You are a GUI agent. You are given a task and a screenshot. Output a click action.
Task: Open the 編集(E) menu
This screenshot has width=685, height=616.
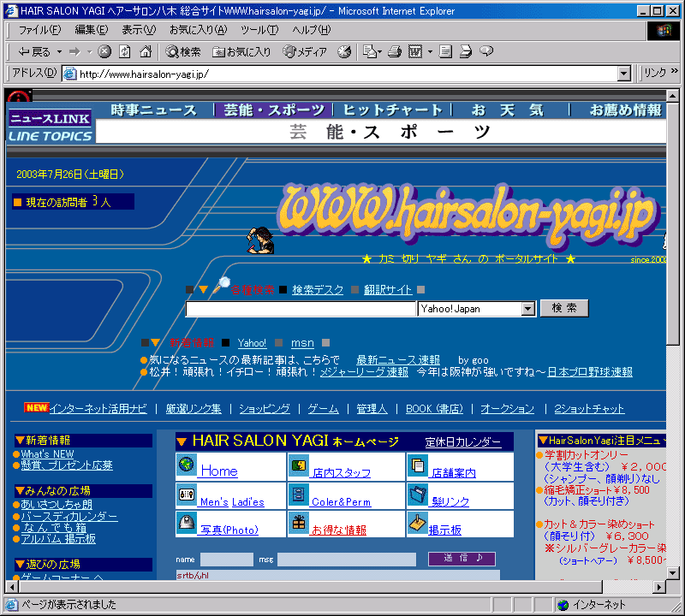[92, 30]
